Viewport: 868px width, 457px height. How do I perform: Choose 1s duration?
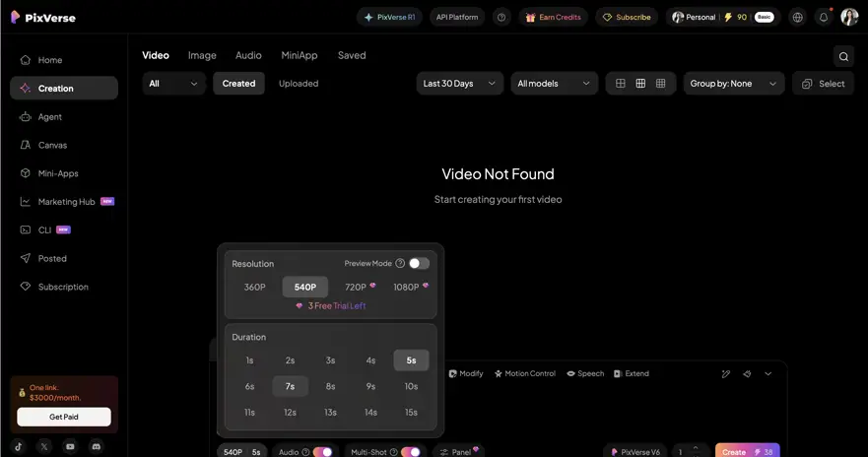pyautogui.click(x=249, y=360)
